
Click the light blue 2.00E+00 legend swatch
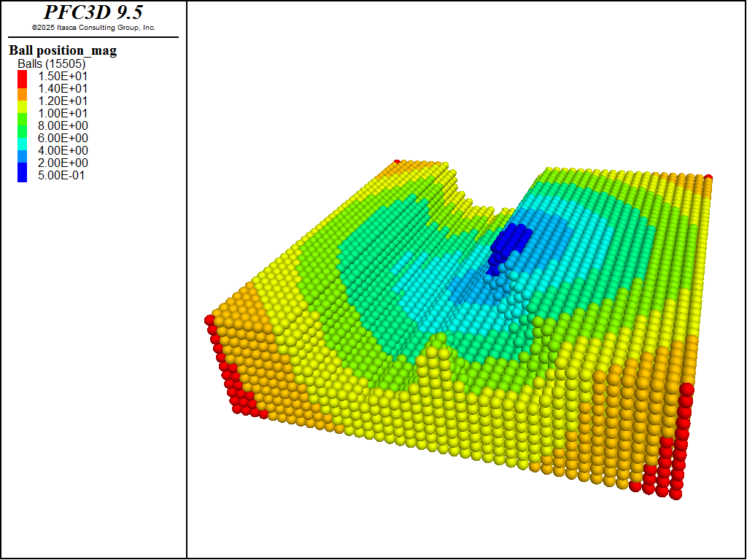23,156
